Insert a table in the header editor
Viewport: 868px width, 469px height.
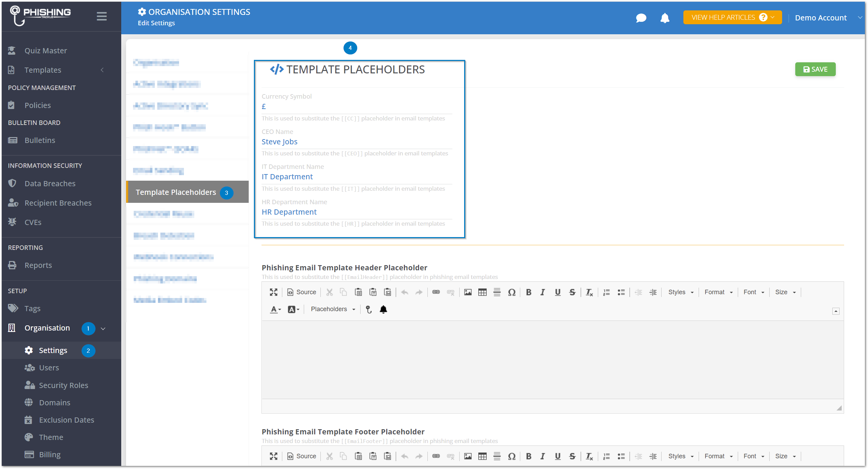tap(482, 292)
